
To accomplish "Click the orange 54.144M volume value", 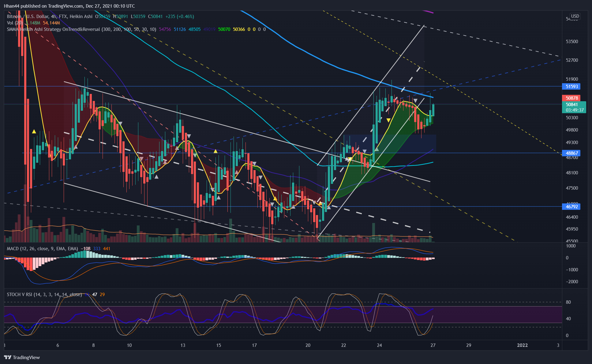I will [x=51, y=23].
